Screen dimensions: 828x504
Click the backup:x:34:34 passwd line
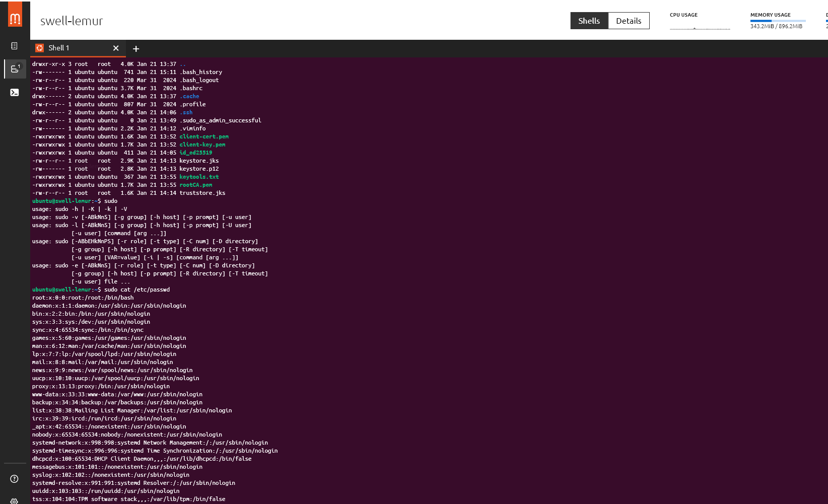(117, 402)
